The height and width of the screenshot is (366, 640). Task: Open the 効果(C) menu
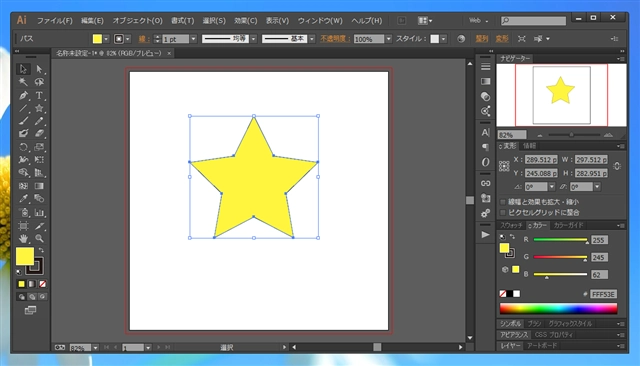tap(246, 20)
